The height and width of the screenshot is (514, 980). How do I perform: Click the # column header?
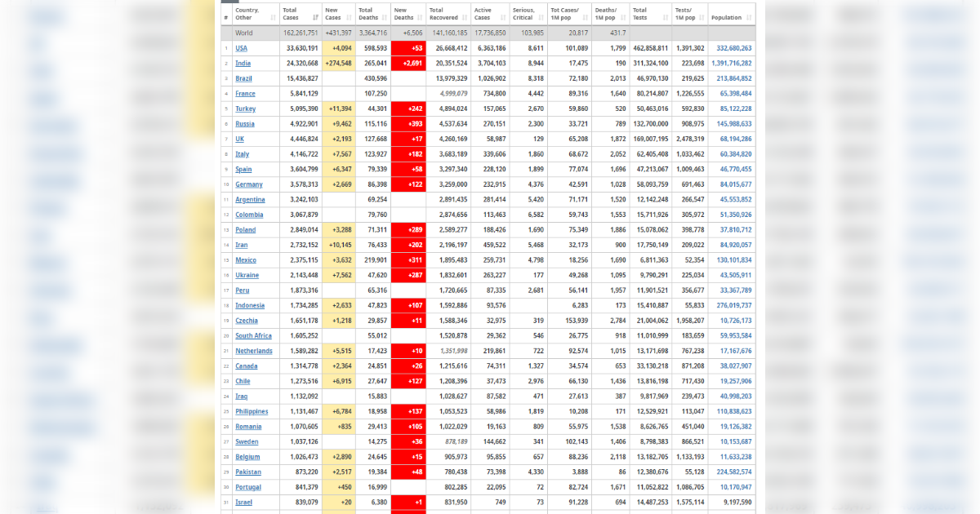226,14
